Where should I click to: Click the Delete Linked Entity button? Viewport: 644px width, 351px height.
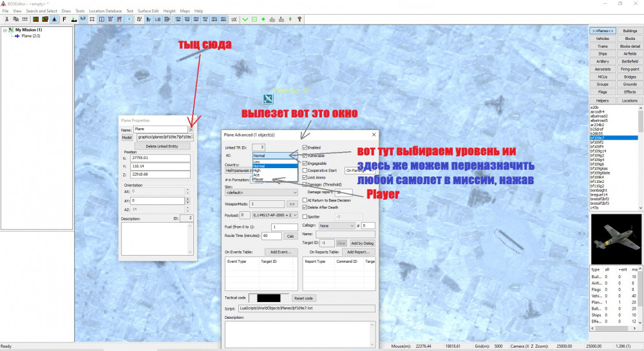coord(156,147)
